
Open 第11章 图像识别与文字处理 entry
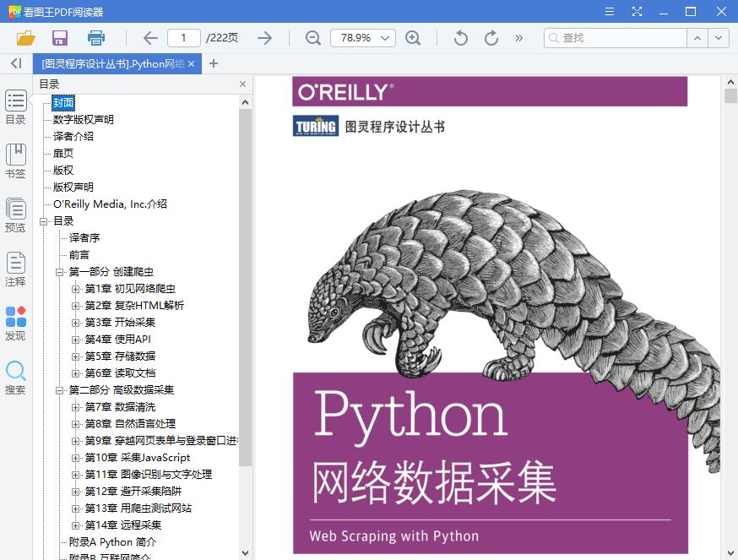click(x=149, y=475)
